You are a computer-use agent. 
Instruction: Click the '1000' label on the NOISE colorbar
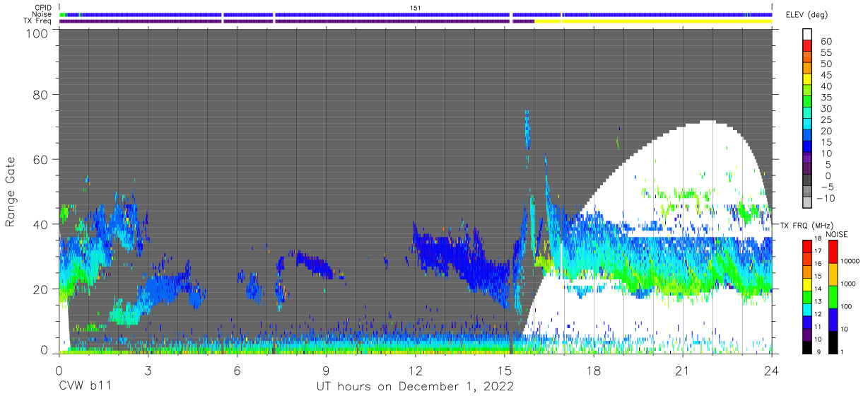pyautogui.click(x=848, y=284)
